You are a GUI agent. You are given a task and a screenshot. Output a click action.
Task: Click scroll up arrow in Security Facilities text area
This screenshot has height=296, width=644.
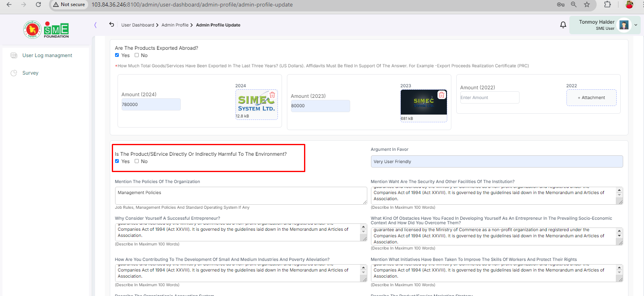pos(619,190)
